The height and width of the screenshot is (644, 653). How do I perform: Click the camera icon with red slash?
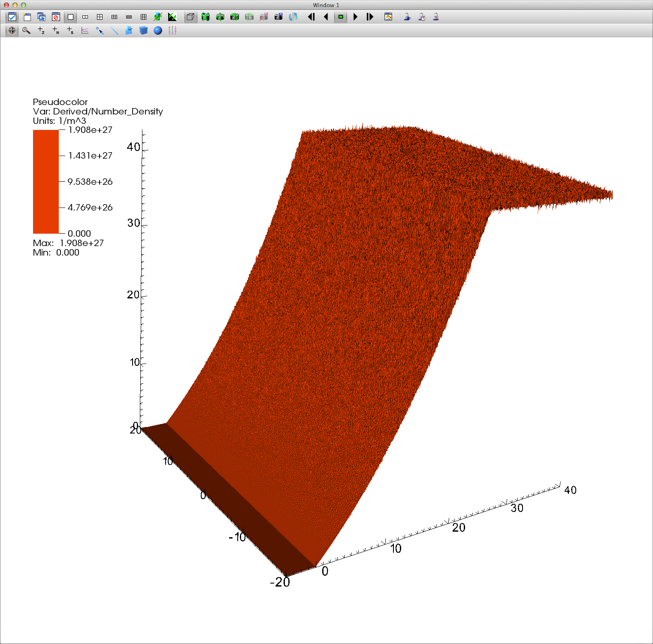(264, 17)
